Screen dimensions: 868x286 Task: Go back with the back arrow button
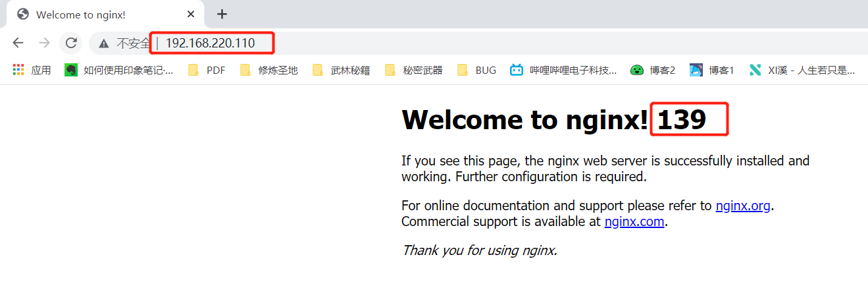(18, 43)
